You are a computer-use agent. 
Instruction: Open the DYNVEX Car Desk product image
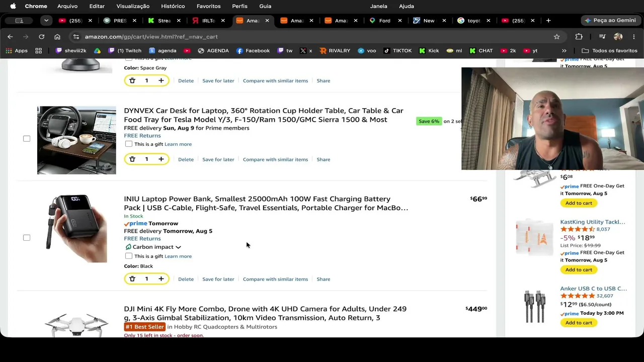76,140
